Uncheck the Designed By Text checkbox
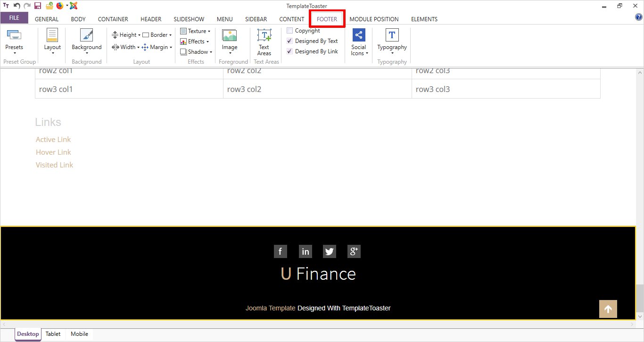The height and width of the screenshot is (342, 644). click(290, 41)
